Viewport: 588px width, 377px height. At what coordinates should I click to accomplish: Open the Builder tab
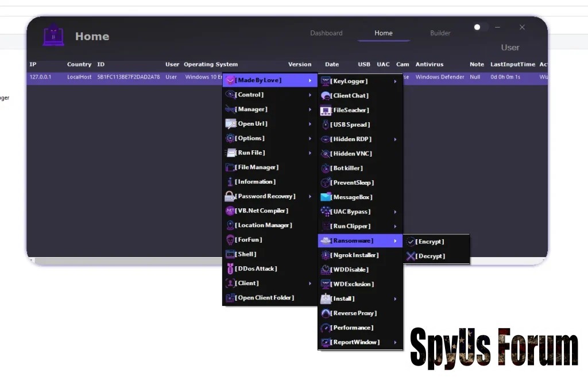pyautogui.click(x=440, y=33)
